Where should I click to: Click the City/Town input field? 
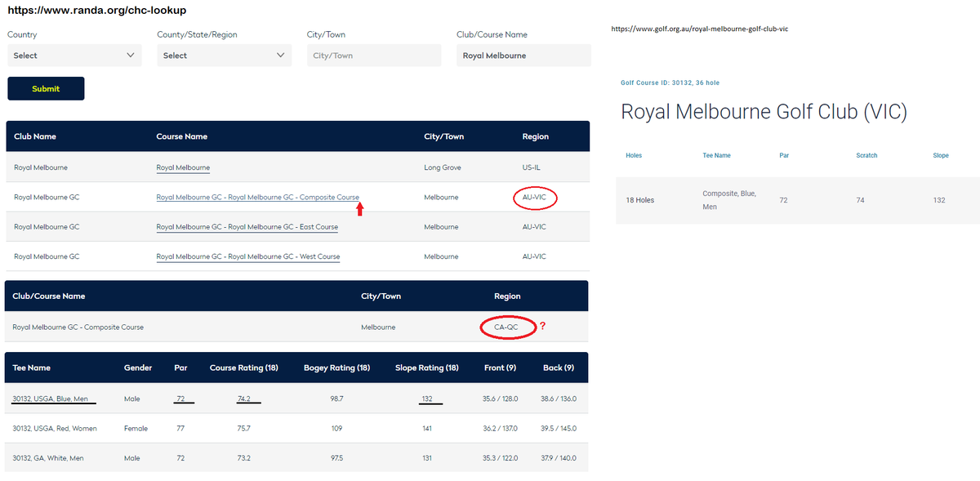pyautogui.click(x=374, y=56)
